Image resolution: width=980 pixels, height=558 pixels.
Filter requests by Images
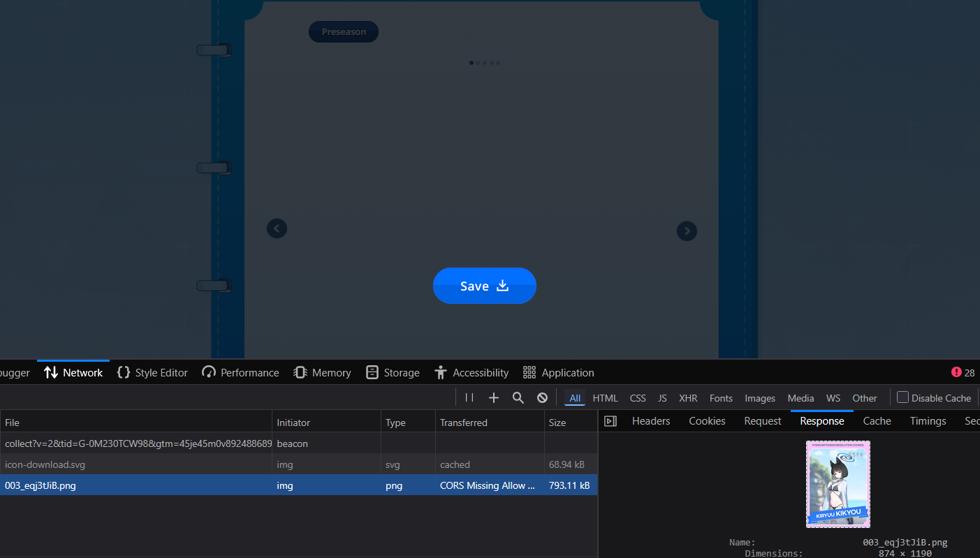coord(760,398)
